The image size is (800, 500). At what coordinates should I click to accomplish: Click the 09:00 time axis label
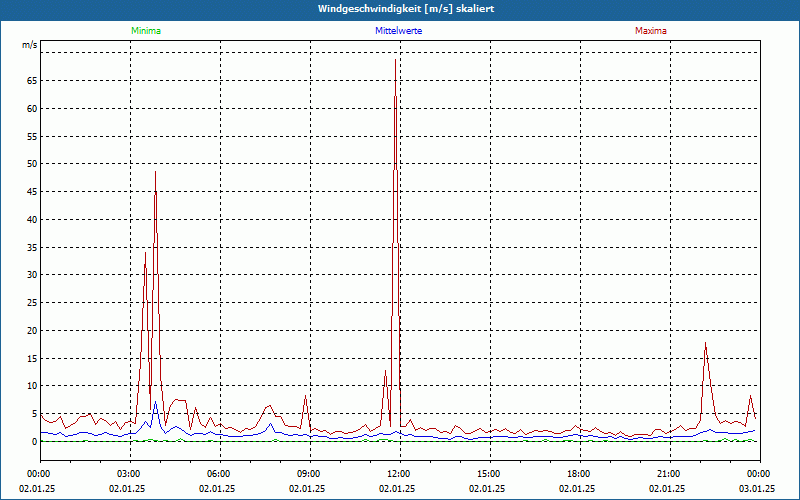(310, 474)
